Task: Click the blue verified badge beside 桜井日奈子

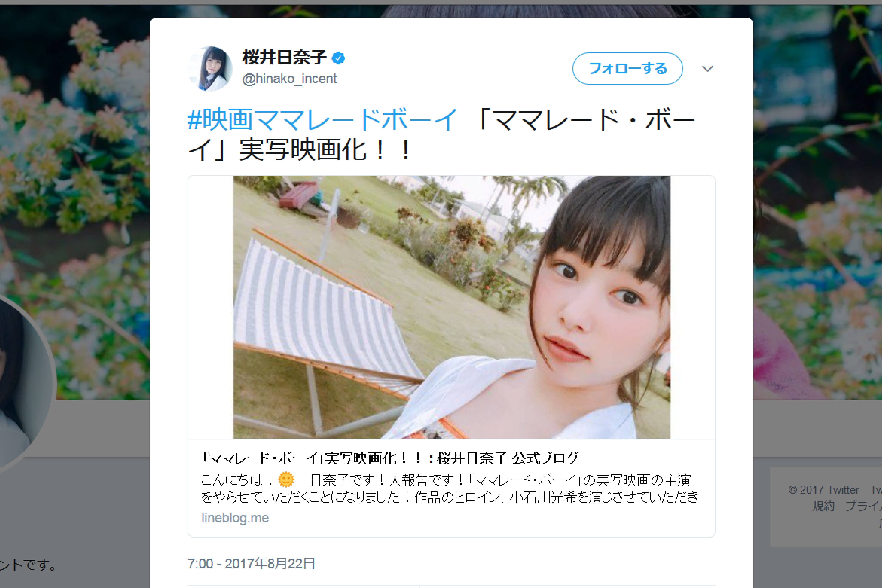Action: tap(338, 58)
